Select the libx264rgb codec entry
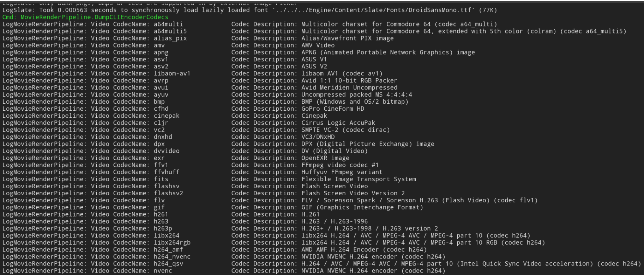644x275 pixels. [x=273, y=243]
